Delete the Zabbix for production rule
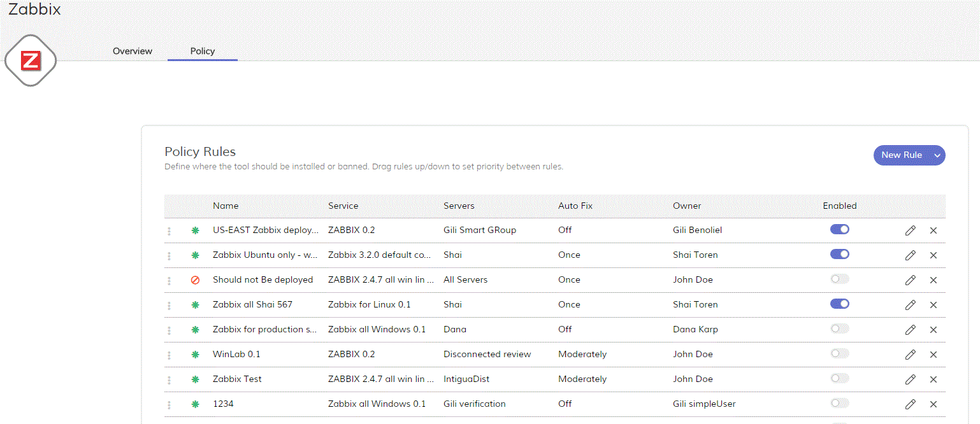This screenshot has height=424, width=980. [933, 330]
